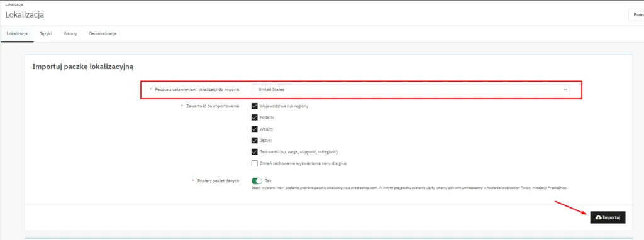Click the Paczka z ustawieniami lokalizacji label
This screenshot has width=644, height=240.
(197, 89)
